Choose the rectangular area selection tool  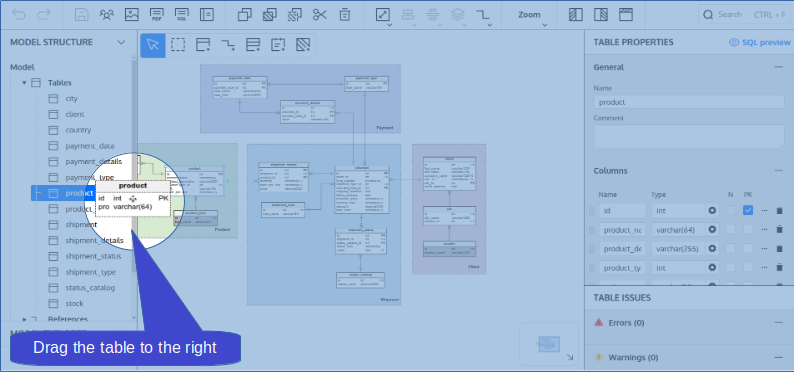pyautogui.click(x=178, y=45)
